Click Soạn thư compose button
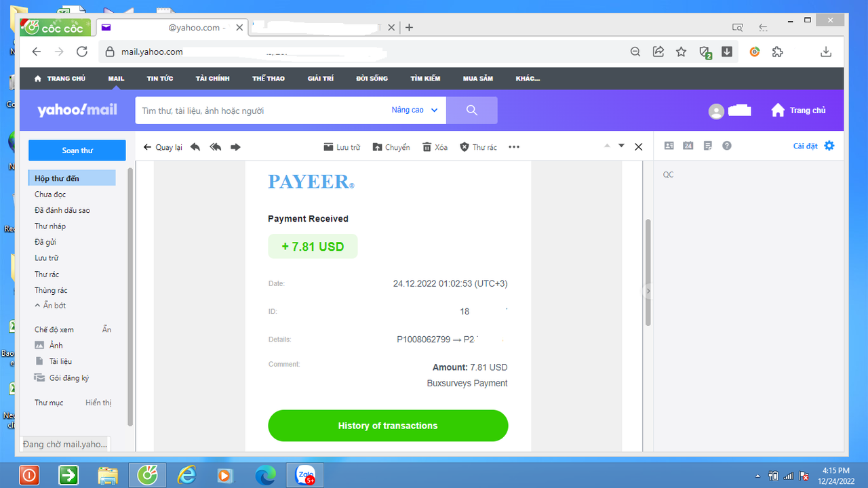This screenshot has height=488, width=868. coord(77,150)
